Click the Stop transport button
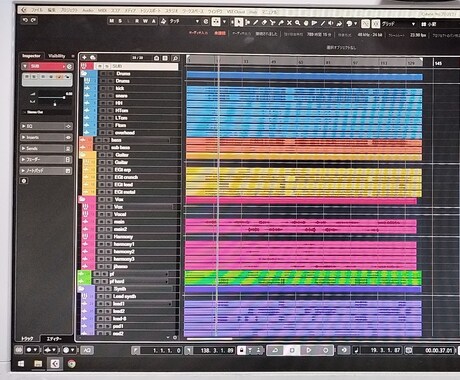 tap(292, 350)
